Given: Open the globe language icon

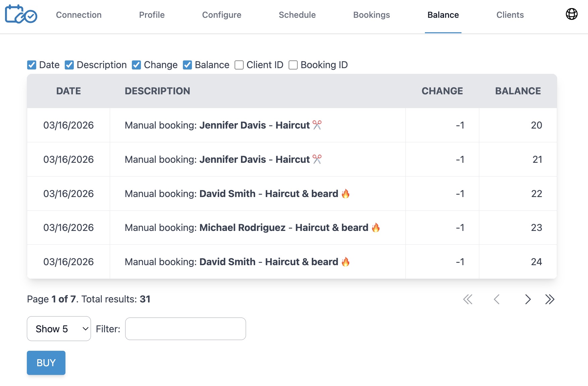Looking at the screenshot, I should (x=572, y=14).
